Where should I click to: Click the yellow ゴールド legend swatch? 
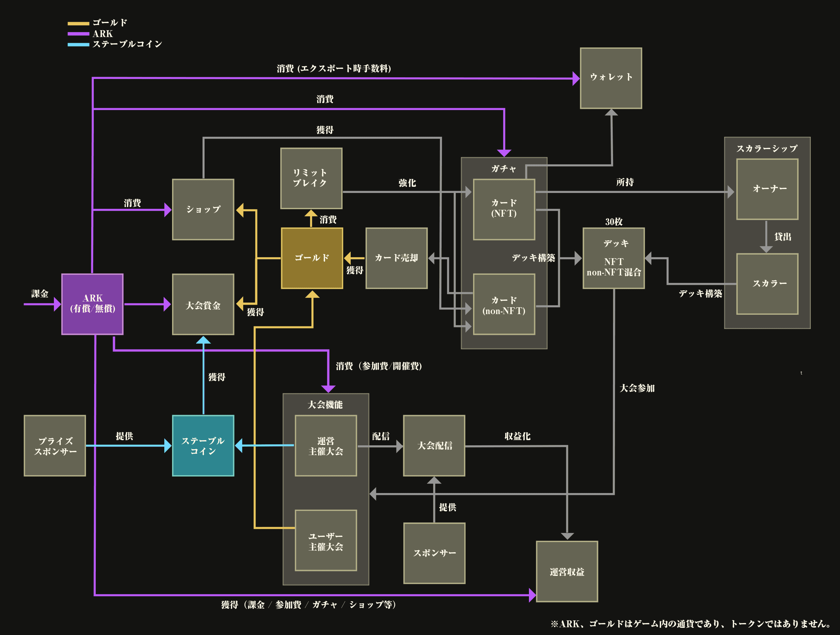coord(78,23)
